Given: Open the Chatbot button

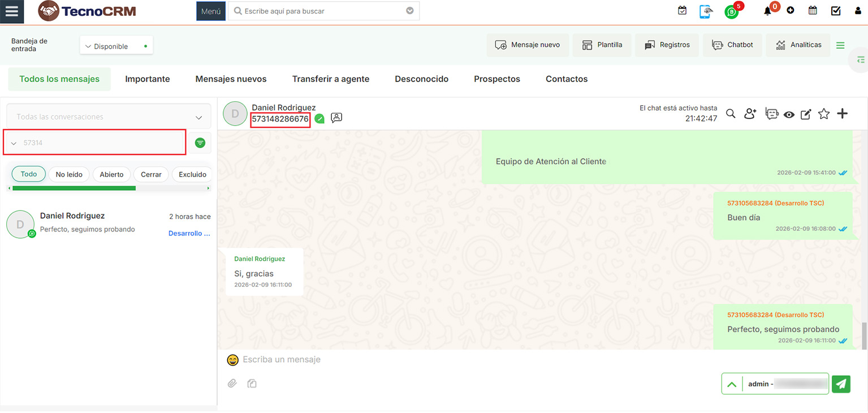Looking at the screenshot, I should point(732,45).
